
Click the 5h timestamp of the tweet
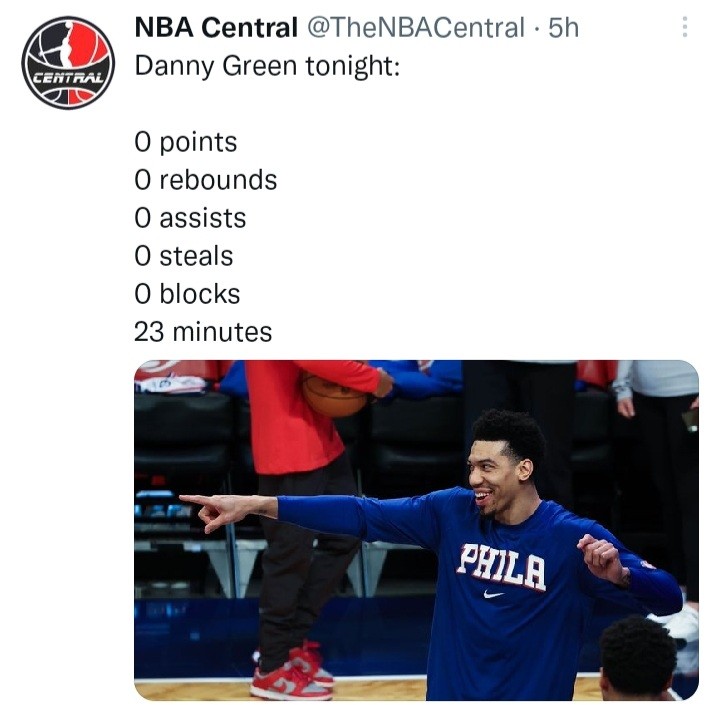[563, 28]
